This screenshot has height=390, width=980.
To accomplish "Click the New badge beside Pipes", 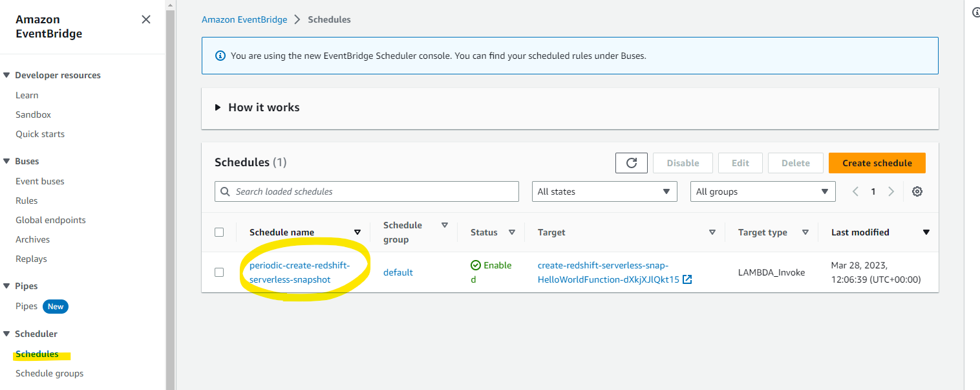I will 56,307.
